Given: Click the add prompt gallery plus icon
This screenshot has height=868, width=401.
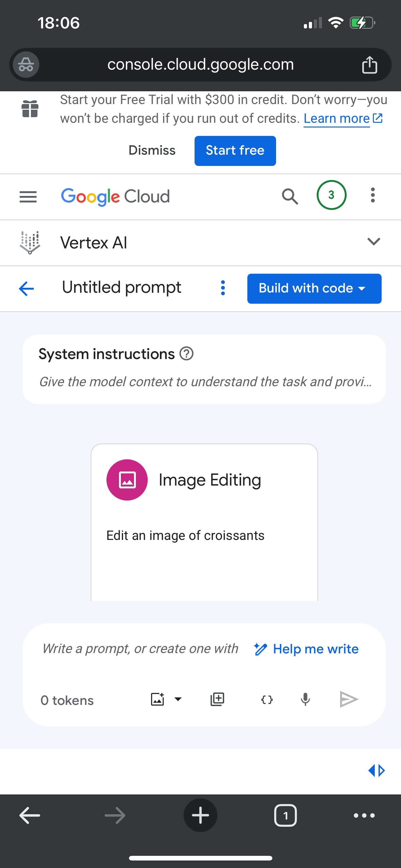Looking at the screenshot, I should [x=217, y=700].
